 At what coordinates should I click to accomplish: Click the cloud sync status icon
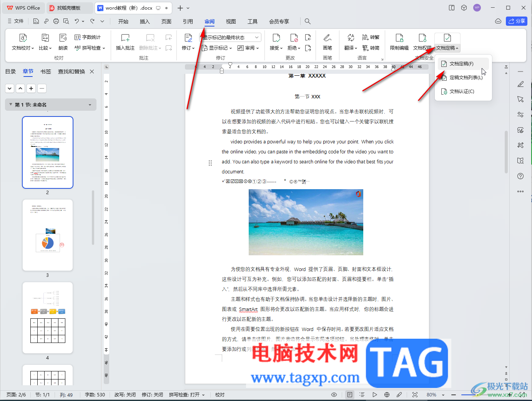[498, 21]
